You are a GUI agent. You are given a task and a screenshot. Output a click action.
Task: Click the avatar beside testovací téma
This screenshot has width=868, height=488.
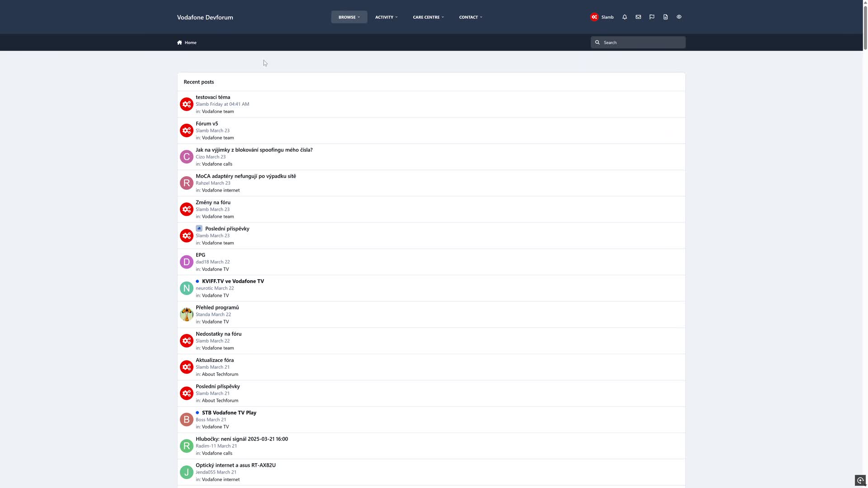(x=186, y=104)
